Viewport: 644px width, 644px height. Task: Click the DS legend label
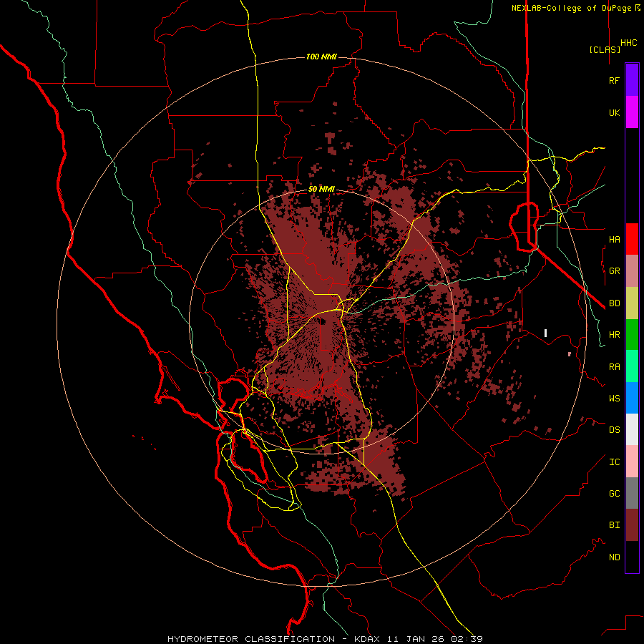614,430
